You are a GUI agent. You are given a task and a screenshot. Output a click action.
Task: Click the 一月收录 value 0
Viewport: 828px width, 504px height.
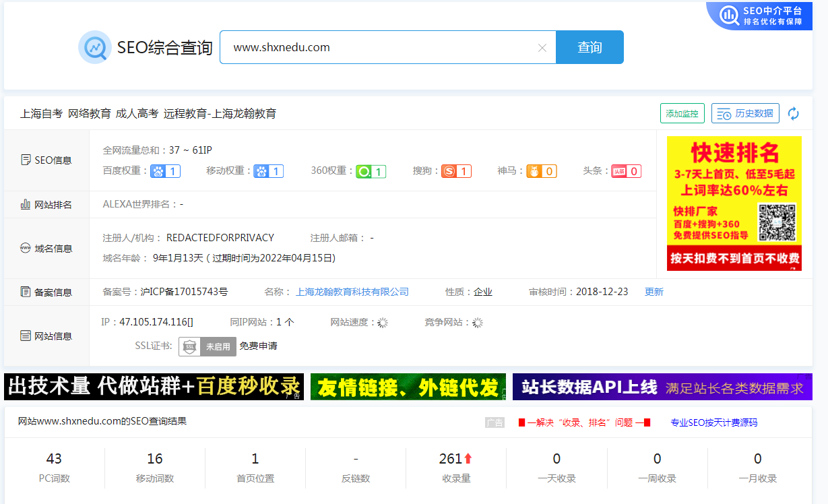[758, 459]
